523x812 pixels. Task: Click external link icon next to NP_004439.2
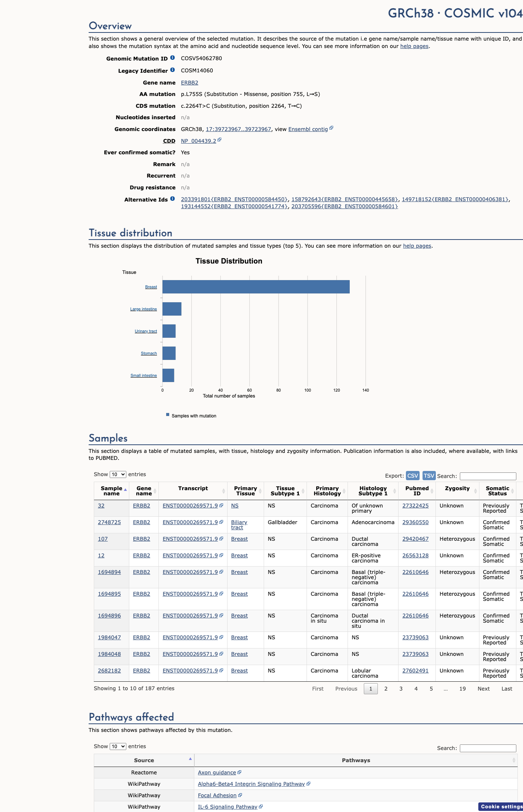pyautogui.click(x=219, y=140)
